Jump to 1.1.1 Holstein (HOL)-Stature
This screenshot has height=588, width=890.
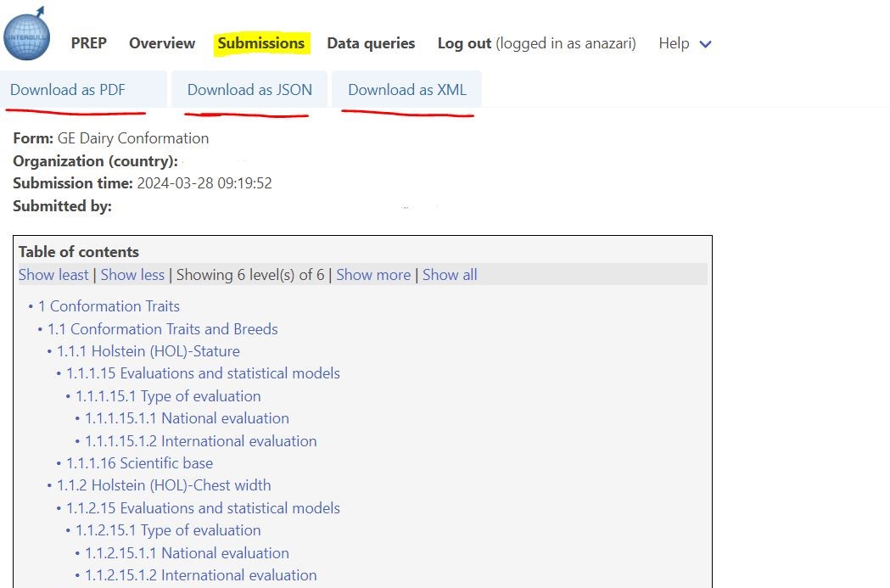tap(148, 351)
